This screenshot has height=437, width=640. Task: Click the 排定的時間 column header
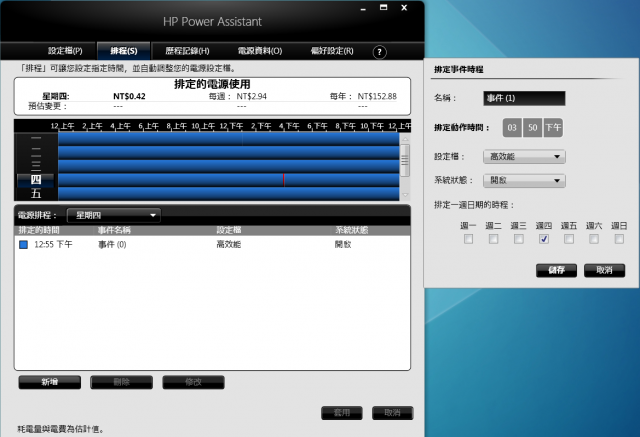[39, 230]
